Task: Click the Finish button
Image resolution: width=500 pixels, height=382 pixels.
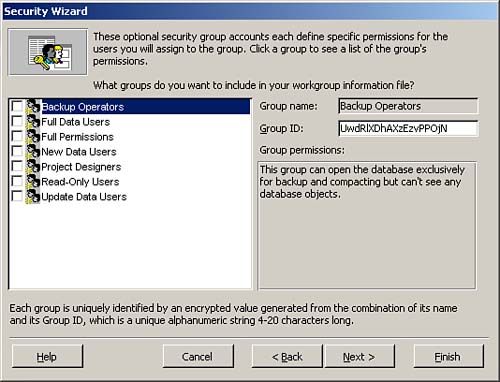Action: [x=448, y=357]
